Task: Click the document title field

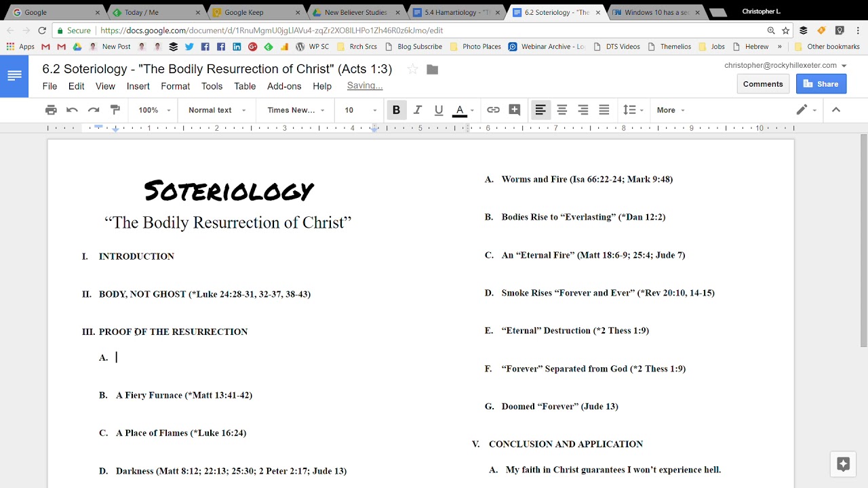Action: [217, 69]
